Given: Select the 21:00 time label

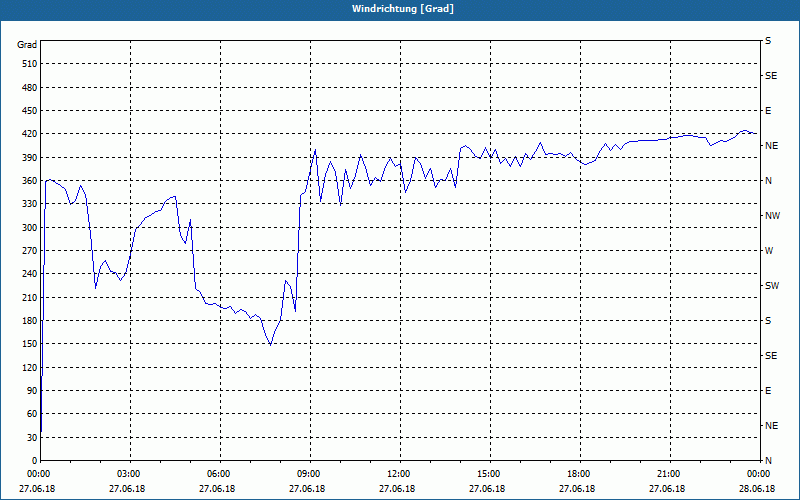Looking at the screenshot, I should [670, 474].
